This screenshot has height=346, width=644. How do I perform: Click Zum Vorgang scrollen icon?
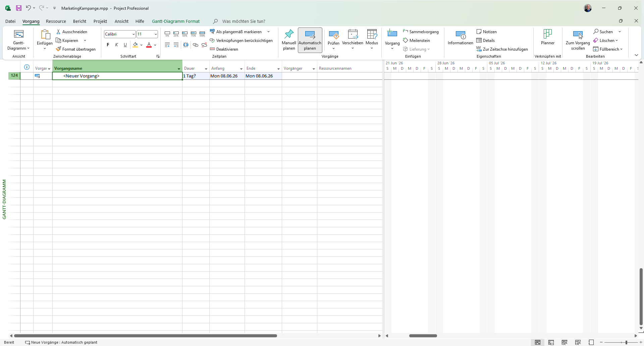(x=578, y=35)
